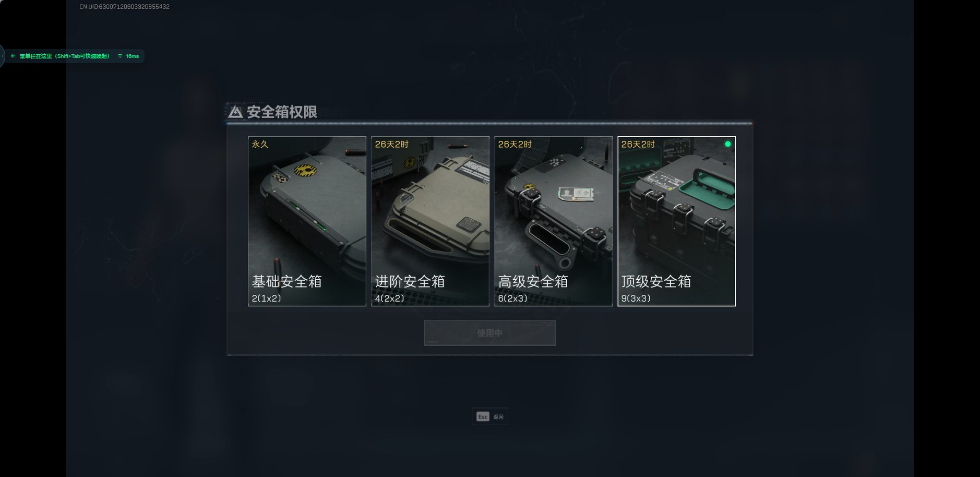The height and width of the screenshot is (477, 980).
Task: Click the Esc key icon
Action: click(x=483, y=416)
